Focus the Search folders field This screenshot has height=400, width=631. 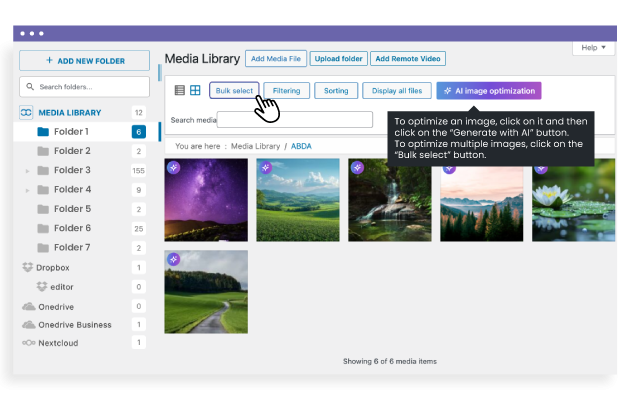(90, 87)
